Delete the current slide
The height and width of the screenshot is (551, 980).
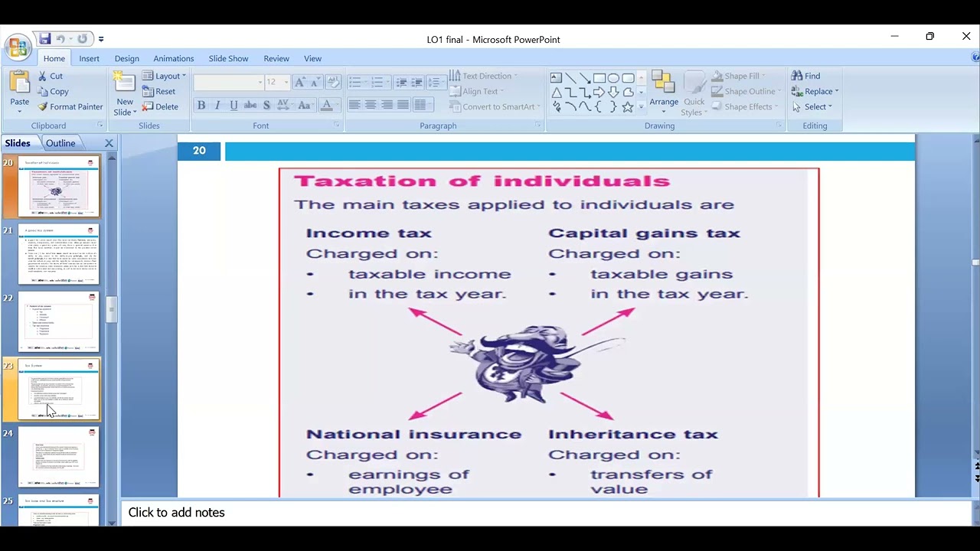161,106
